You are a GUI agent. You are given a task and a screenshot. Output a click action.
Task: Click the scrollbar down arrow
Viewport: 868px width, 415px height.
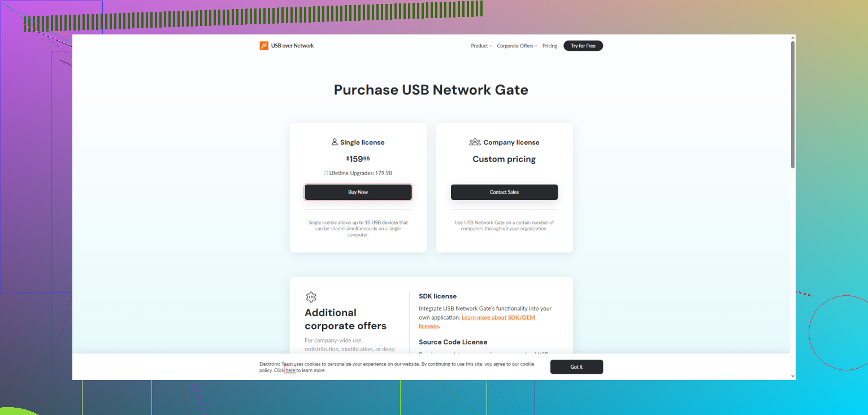click(x=792, y=376)
